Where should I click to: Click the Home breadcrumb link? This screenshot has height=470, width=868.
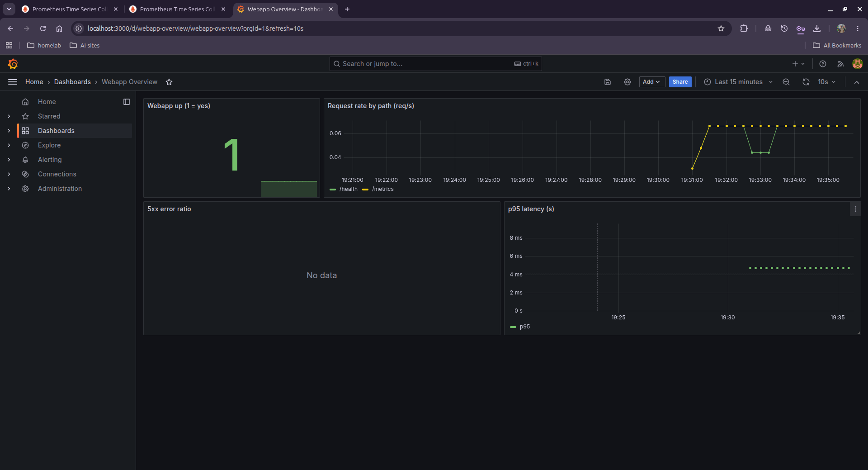pos(34,82)
